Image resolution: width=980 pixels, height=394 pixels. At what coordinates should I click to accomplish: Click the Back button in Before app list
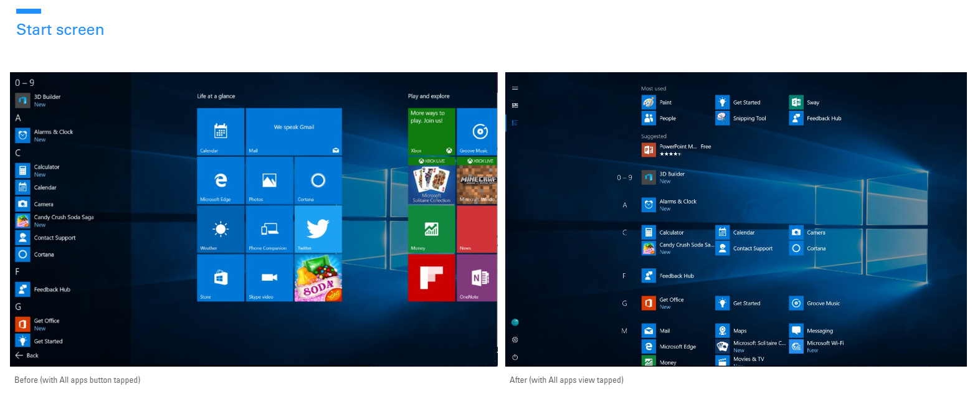(27, 355)
